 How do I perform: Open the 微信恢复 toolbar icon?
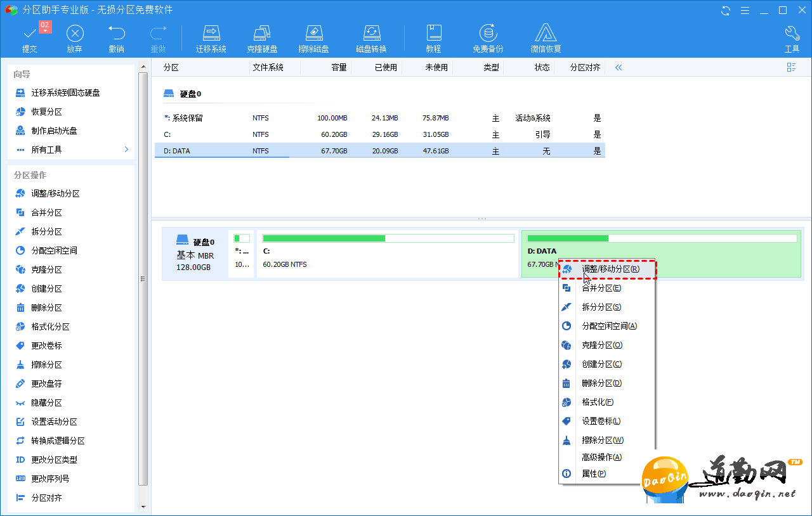point(546,39)
